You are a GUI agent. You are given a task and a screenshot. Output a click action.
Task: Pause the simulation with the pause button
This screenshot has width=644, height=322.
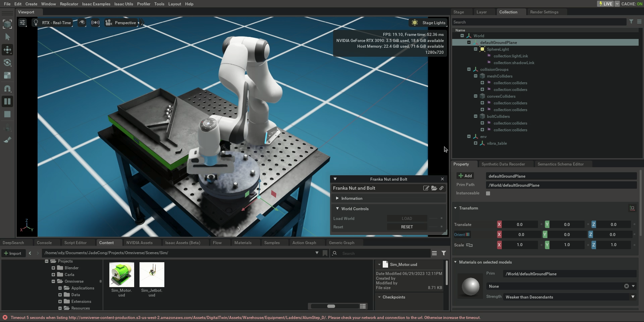(x=7, y=101)
